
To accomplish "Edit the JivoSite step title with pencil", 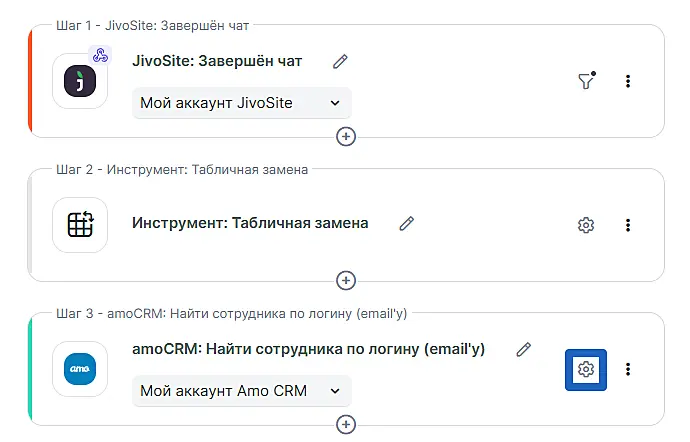I will pyautogui.click(x=340, y=61).
